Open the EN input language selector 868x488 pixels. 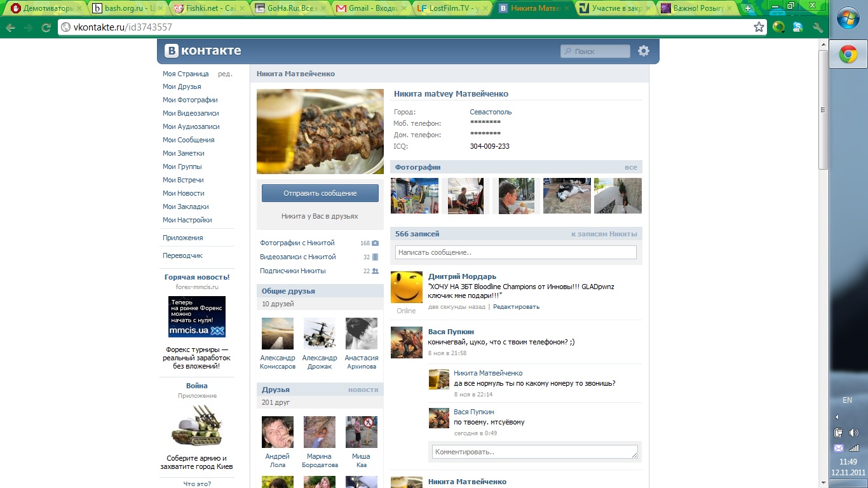tap(847, 400)
